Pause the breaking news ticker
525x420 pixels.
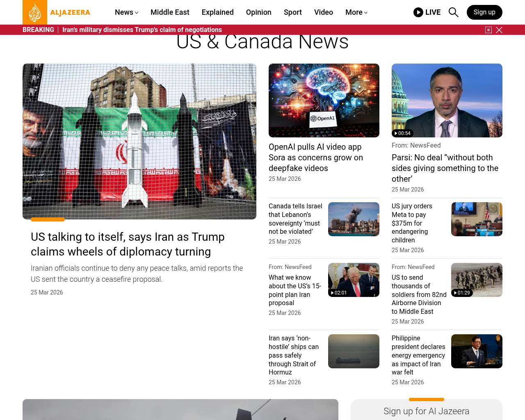tap(488, 30)
